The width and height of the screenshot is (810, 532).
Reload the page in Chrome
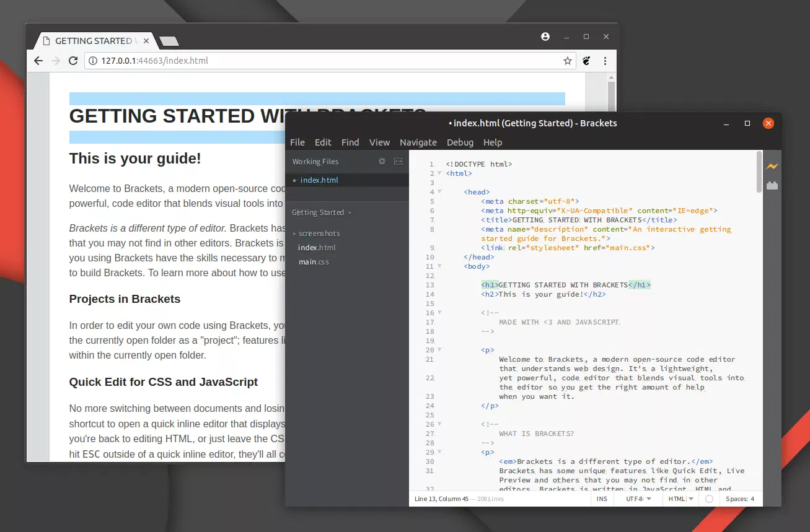tap(73, 61)
